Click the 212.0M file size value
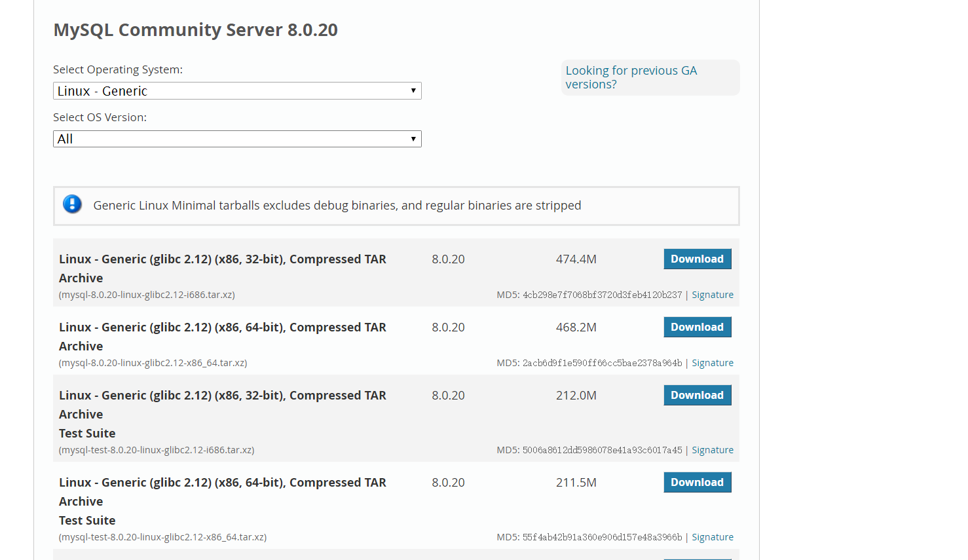This screenshot has width=968, height=560. [576, 396]
